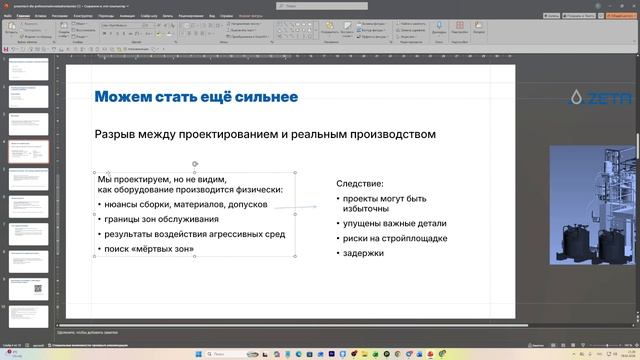Click the Упорядочить arrange icon
Viewport: 640px width, 360px height.
tap(329, 28)
